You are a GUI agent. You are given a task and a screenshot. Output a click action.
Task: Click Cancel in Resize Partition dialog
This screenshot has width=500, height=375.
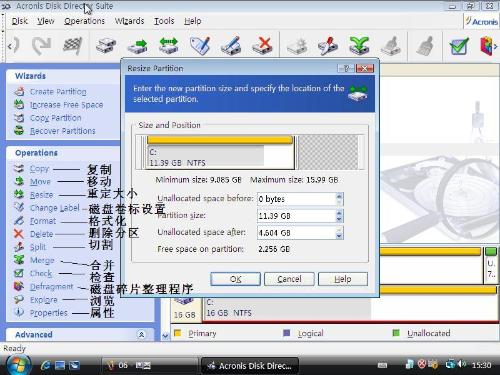[289, 279]
